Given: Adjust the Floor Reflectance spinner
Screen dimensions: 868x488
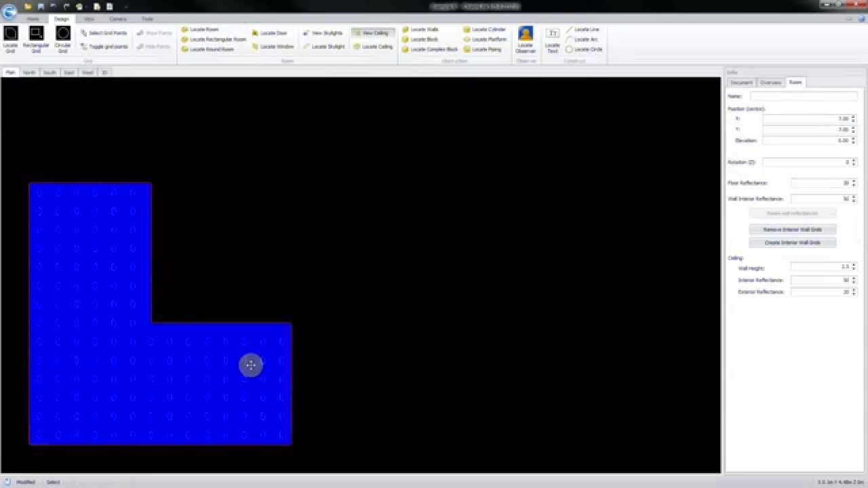Looking at the screenshot, I should [x=853, y=183].
